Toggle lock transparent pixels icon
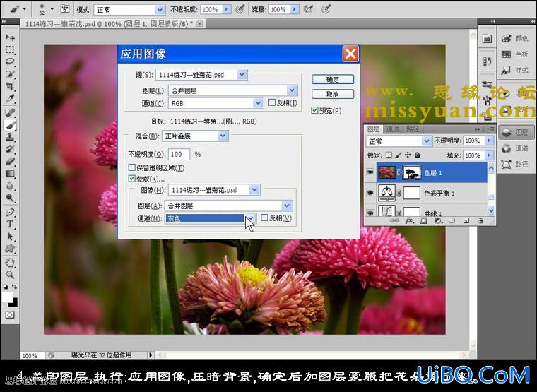The width and height of the screenshot is (537, 392). [x=389, y=155]
